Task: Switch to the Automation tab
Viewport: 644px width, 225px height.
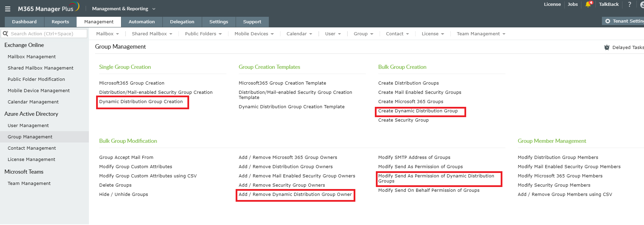Action: pos(142,22)
